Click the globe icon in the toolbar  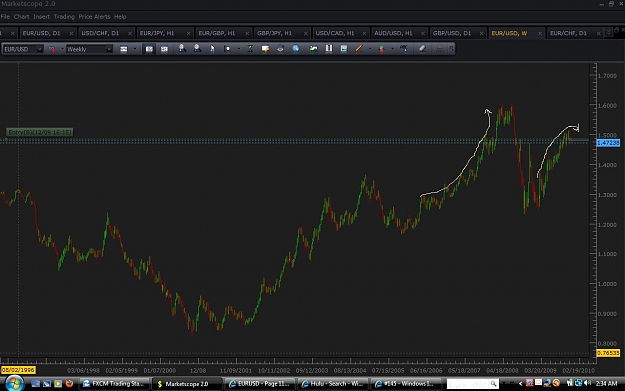coord(295,49)
